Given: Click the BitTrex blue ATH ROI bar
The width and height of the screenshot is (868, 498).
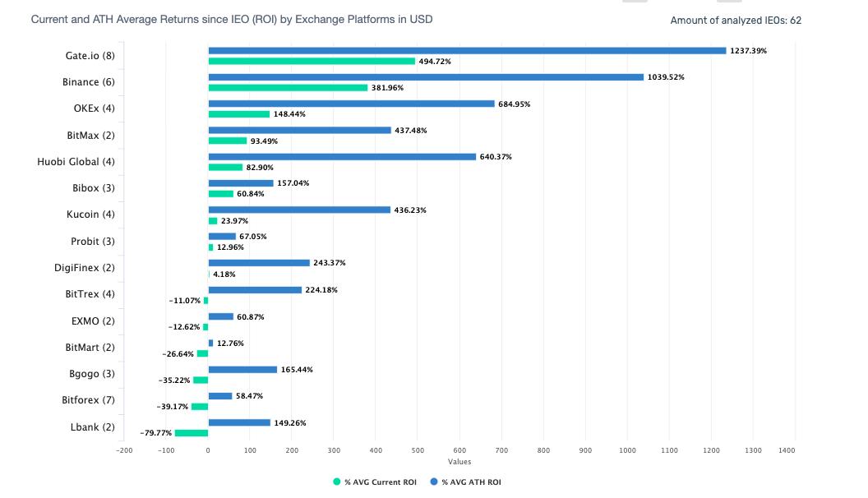Looking at the screenshot, I should (x=255, y=291).
